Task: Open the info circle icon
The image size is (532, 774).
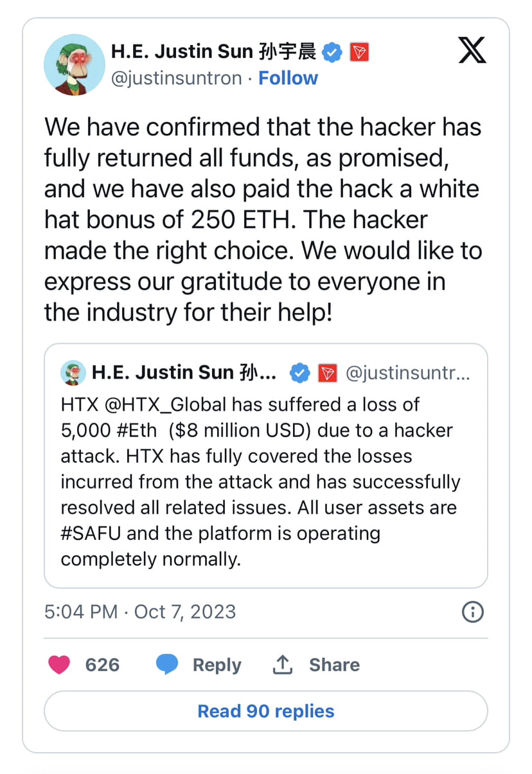Action: coord(472,611)
